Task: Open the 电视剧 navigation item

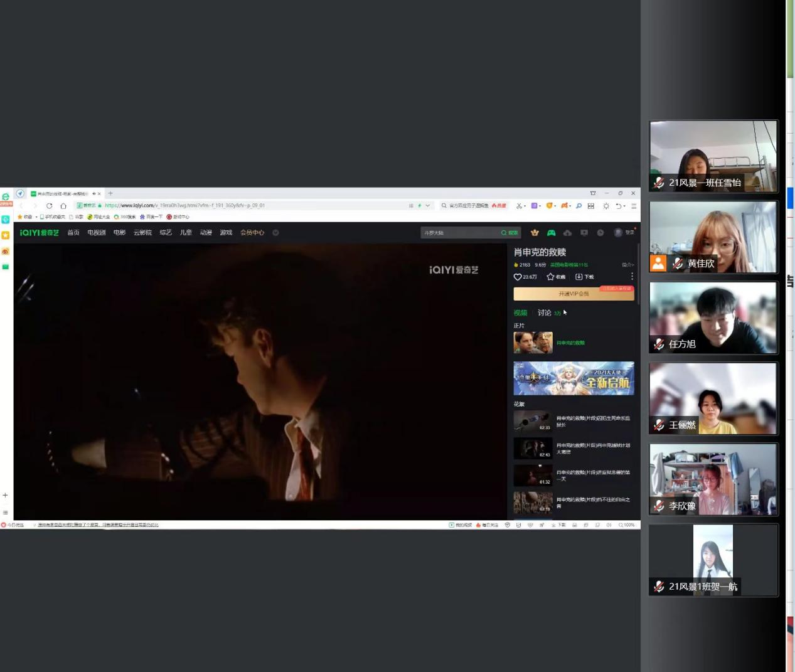Action: coord(97,233)
